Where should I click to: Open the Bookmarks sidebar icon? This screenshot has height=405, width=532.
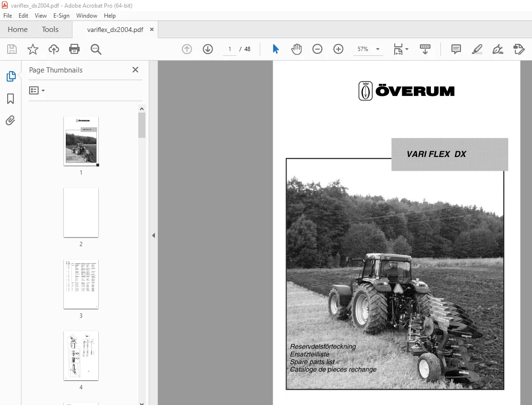click(10, 99)
